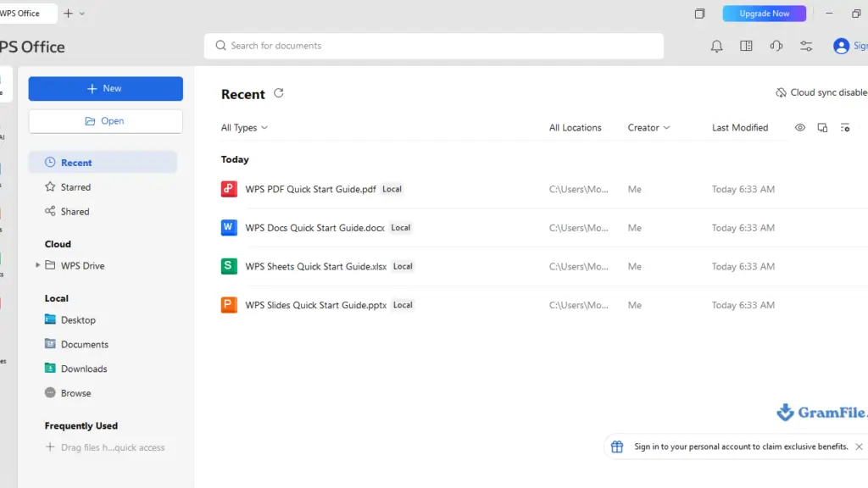868x488 pixels.
Task: Refresh the Recent list
Action: (278, 93)
